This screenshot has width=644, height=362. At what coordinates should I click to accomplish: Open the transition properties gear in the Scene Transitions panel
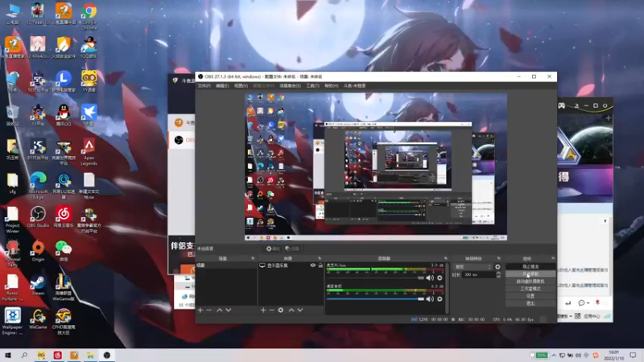pyautogui.click(x=497, y=267)
